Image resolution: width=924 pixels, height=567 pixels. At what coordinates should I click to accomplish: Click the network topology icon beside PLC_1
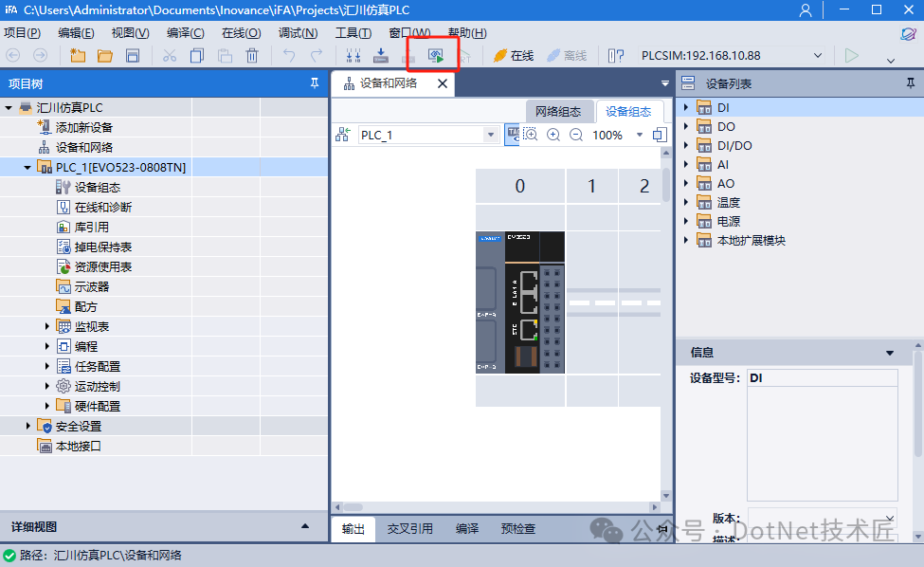coord(343,135)
